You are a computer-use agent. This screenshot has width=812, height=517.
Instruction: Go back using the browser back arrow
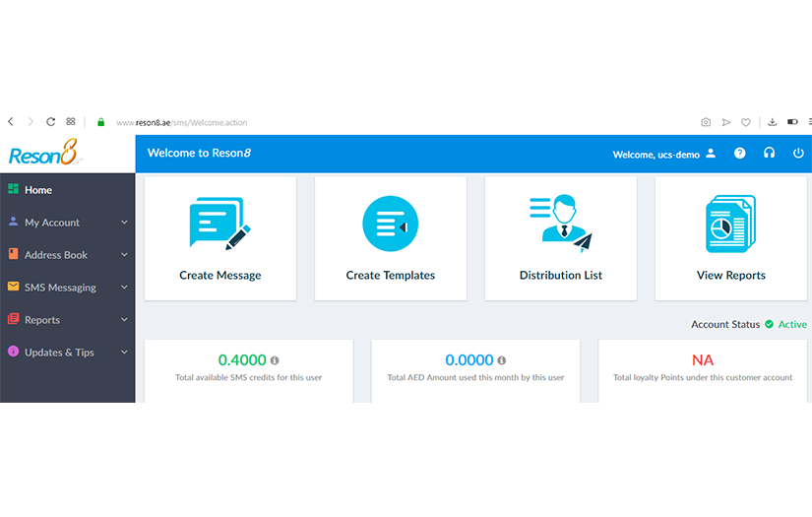point(11,122)
